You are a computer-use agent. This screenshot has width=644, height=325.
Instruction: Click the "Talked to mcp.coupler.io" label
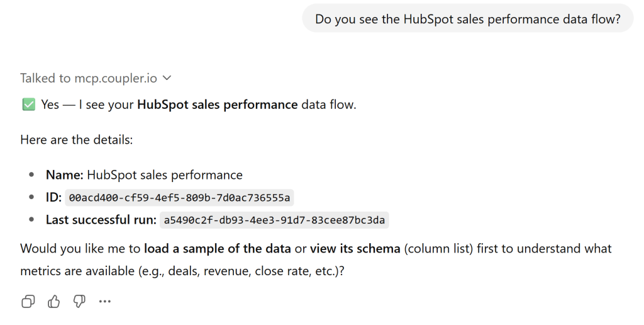(x=89, y=78)
